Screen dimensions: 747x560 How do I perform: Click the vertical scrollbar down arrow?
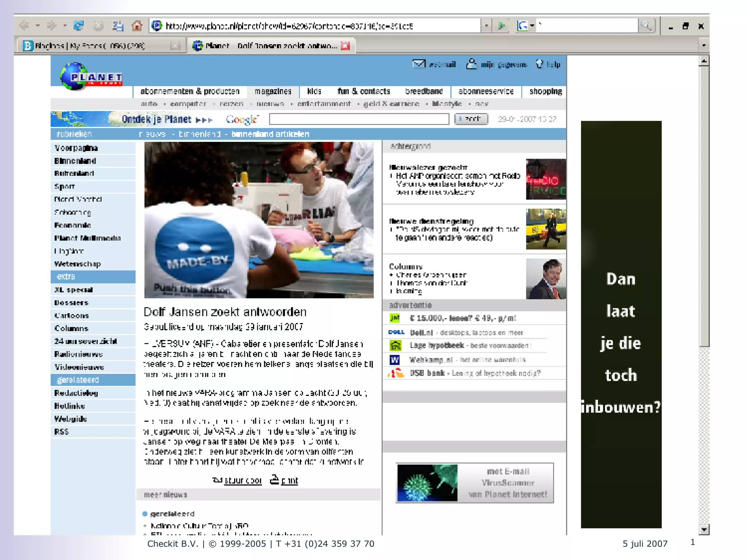(704, 530)
